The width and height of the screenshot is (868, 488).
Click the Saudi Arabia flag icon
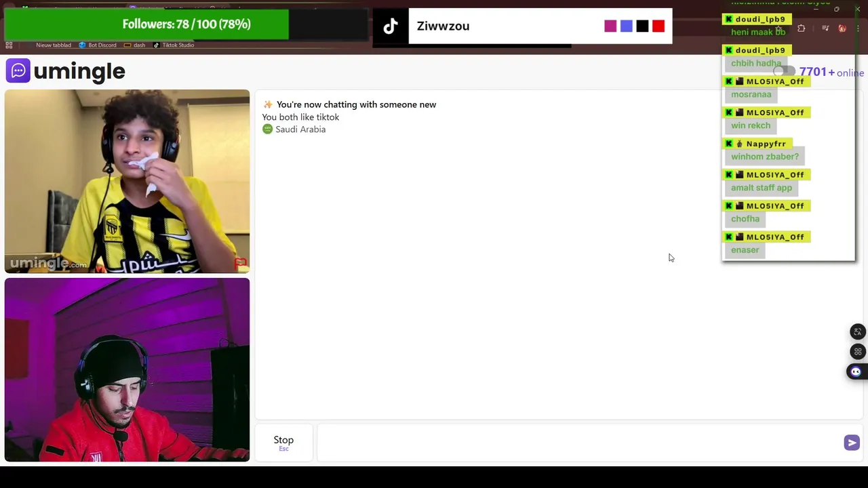point(267,129)
